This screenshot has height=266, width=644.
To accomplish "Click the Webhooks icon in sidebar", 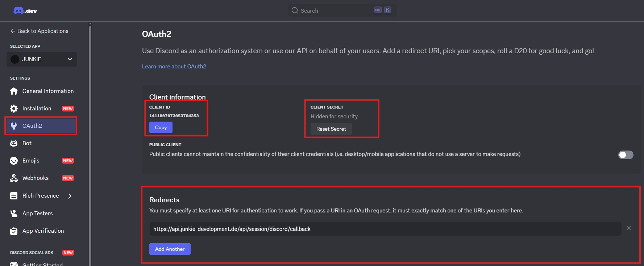I will click(14, 178).
